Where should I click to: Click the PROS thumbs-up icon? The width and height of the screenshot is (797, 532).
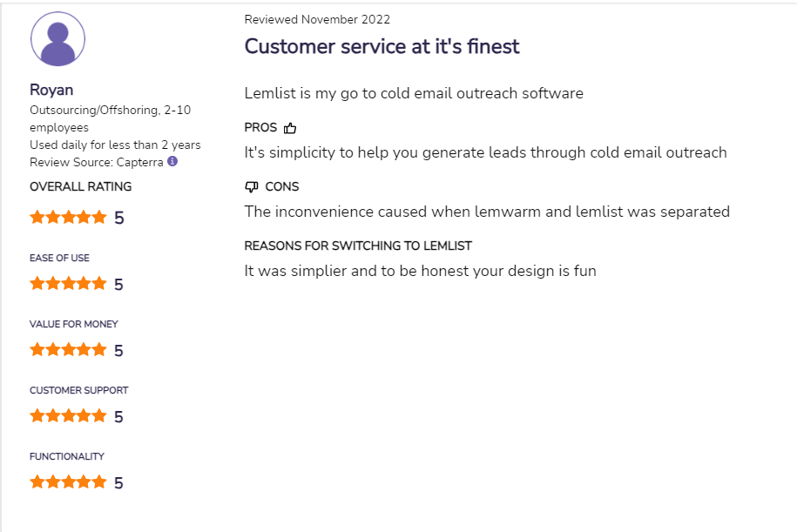click(290, 128)
